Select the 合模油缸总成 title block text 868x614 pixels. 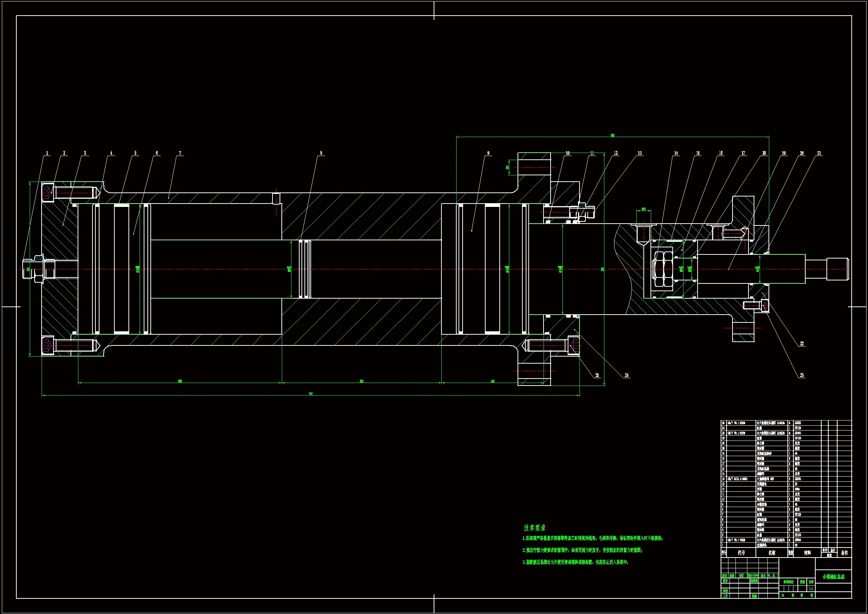[833, 577]
